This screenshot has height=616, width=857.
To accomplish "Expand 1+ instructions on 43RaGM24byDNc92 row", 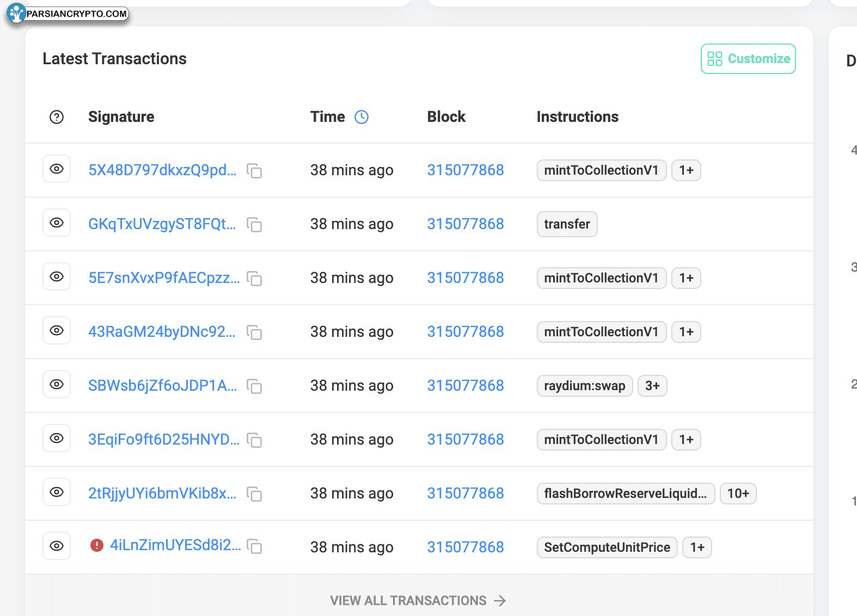I will [x=686, y=332].
